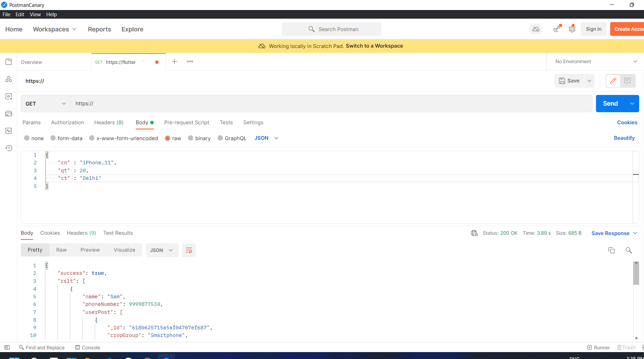Open the tab options three-dots icon

click(190, 61)
